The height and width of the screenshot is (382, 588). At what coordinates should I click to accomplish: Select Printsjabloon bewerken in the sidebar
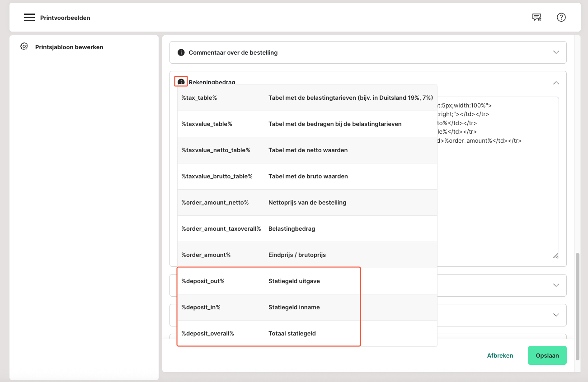pyautogui.click(x=69, y=47)
